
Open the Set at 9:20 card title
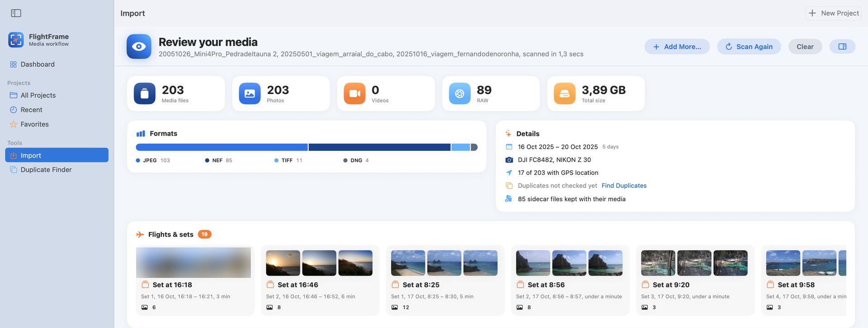[x=671, y=285]
